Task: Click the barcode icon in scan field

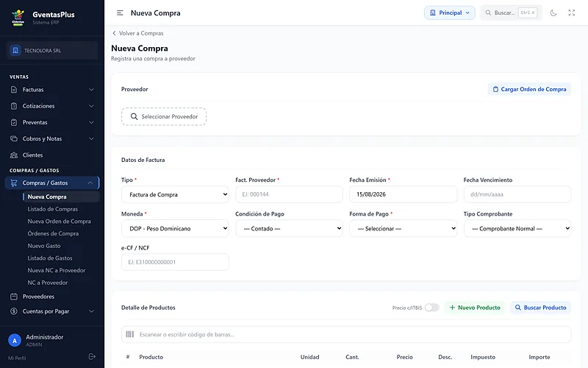Action: 130,334
